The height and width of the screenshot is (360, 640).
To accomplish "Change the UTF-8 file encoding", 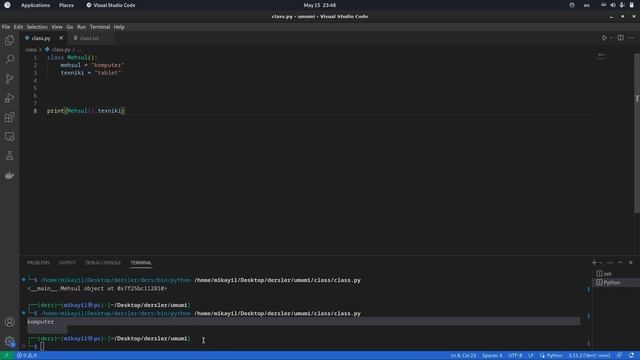I will click(515, 356).
